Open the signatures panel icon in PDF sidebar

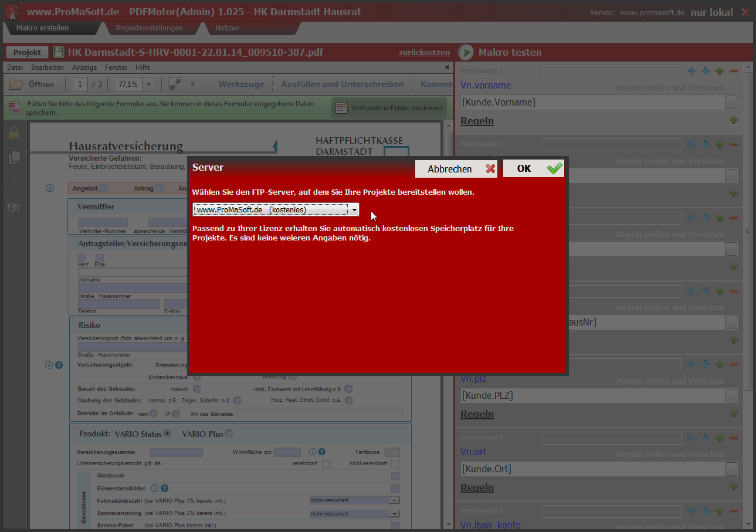pos(14,208)
